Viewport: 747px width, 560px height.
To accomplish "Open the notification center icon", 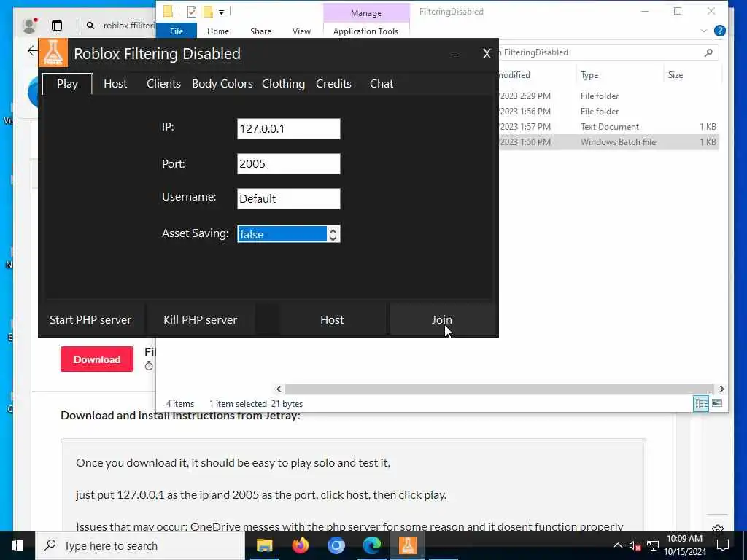I will click(x=723, y=545).
